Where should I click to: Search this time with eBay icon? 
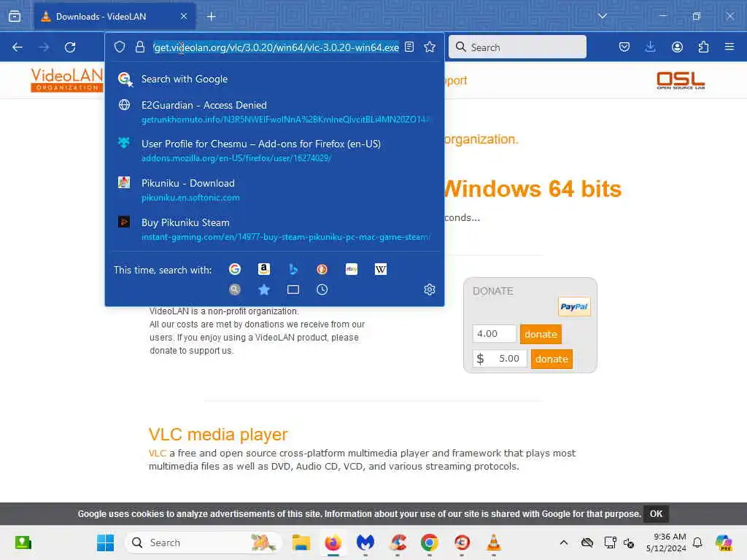point(352,269)
